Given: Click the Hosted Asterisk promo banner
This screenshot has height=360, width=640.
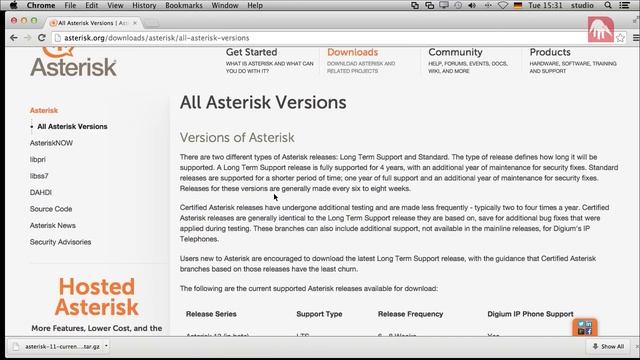Looking at the screenshot, I should coord(97,304).
